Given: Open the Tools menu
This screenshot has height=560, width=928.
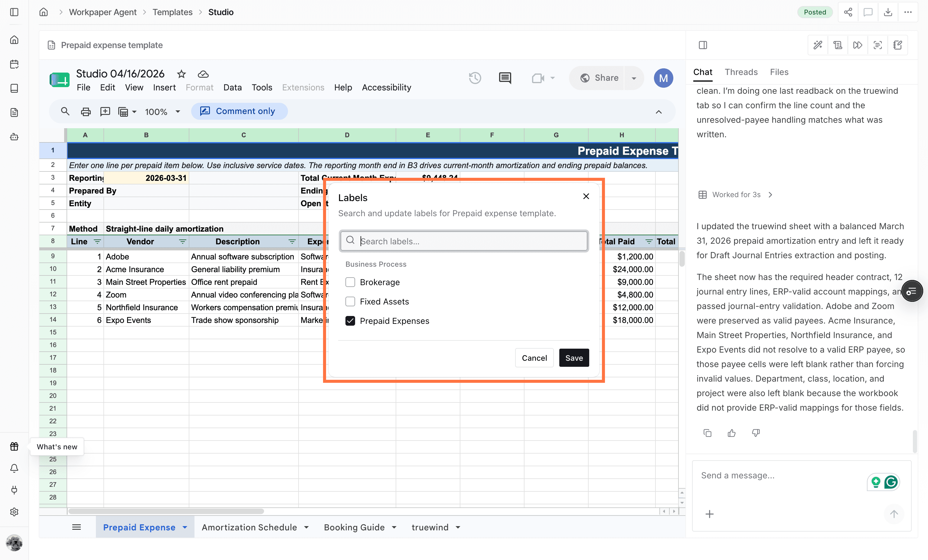Looking at the screenshot, I should (x=262, y=87).
